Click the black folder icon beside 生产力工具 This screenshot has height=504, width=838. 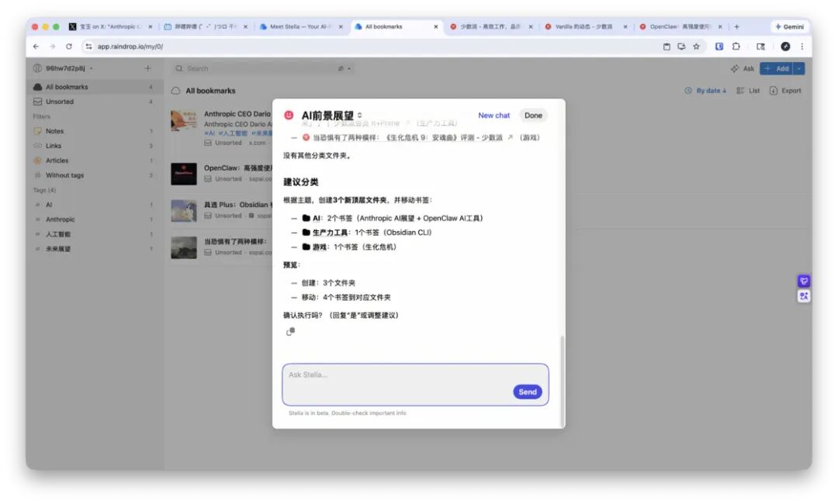306,233
